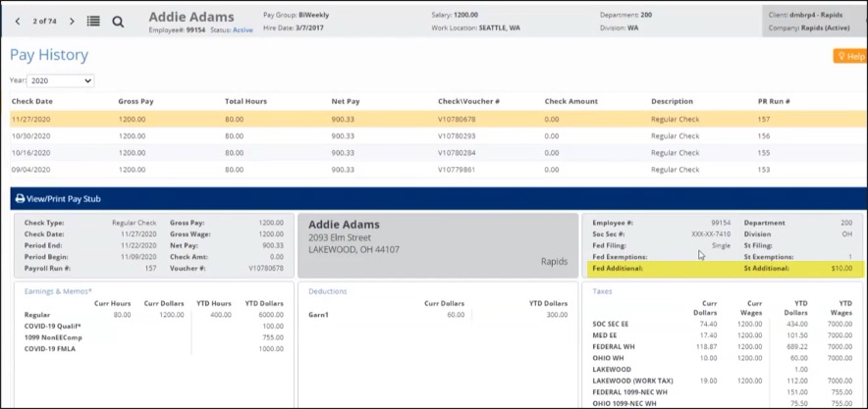Viewport: 868px width, 409px height.
Task: Click the employee search magnifier icon
Action: [x=118, y=21]
